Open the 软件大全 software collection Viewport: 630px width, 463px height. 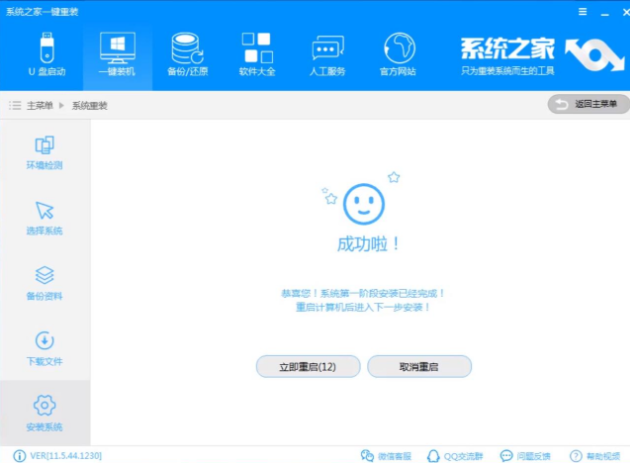256,54
